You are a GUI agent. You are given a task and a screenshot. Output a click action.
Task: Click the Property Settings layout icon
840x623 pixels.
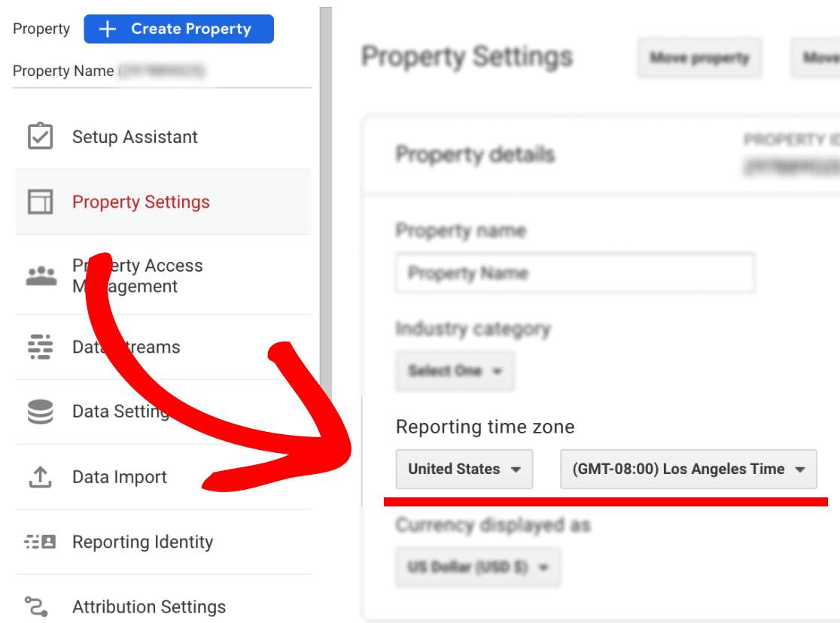[x=40, y=202]
